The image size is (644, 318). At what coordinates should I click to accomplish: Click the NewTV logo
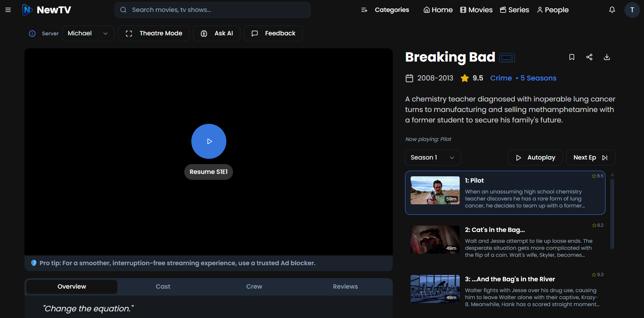click(x=47, y=10)
